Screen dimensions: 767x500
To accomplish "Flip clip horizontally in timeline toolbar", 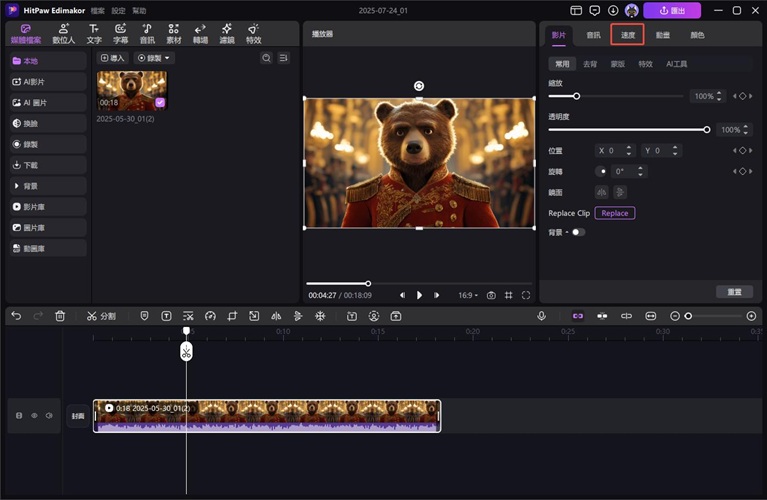I will 276,316.
